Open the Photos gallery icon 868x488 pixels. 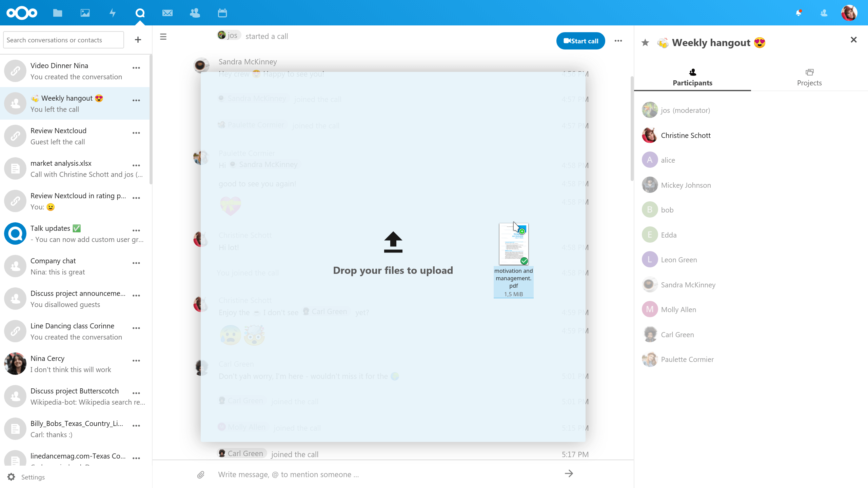[x=85, y=13]
